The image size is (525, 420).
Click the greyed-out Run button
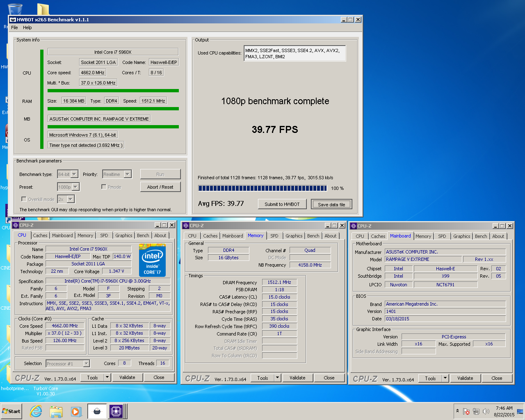click(x=160, y=174)
